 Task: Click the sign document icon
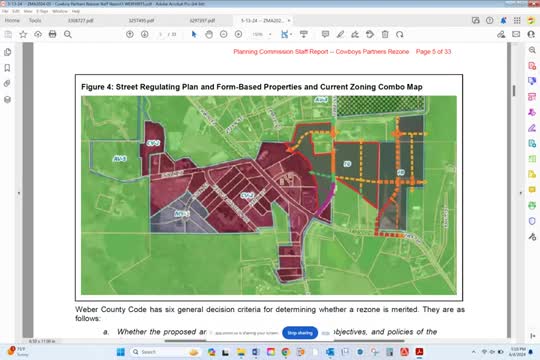click(355, 34)
